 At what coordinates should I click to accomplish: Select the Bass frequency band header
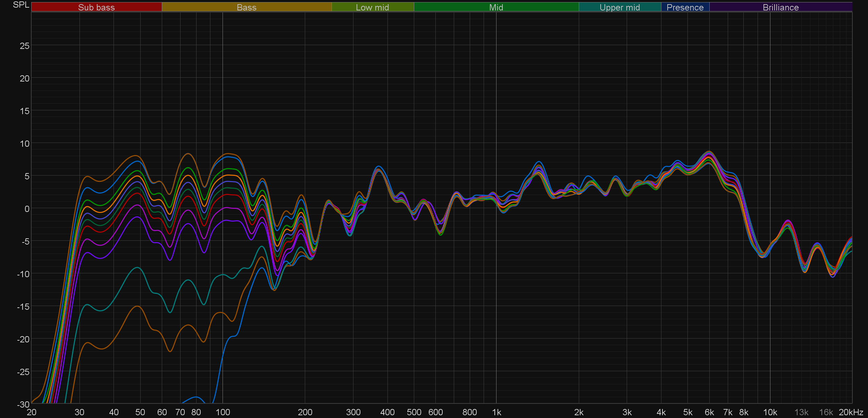coord(247,7)
